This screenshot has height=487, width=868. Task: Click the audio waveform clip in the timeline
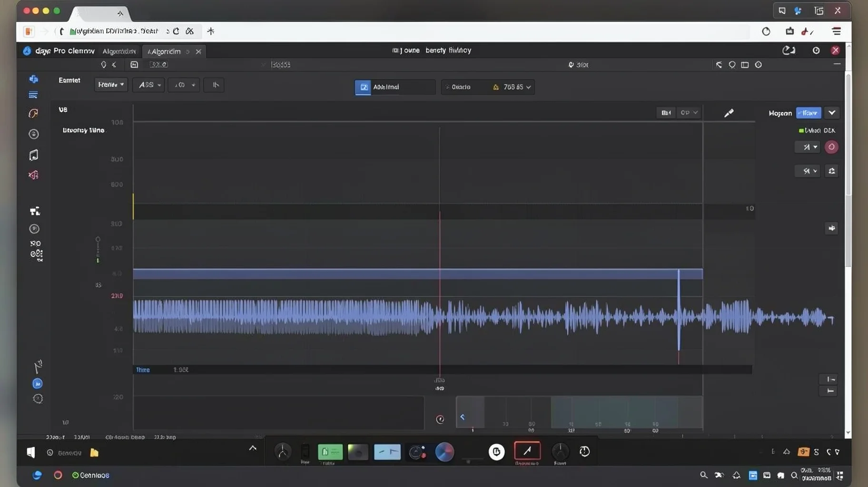point(483,317)
